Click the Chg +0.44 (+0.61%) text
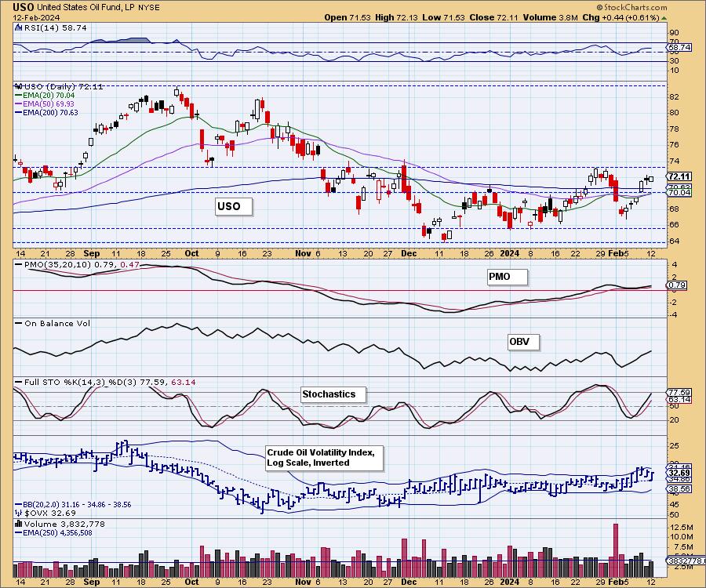Image resolution: width=706 pixels, height=588 pixels. [621, 17]
